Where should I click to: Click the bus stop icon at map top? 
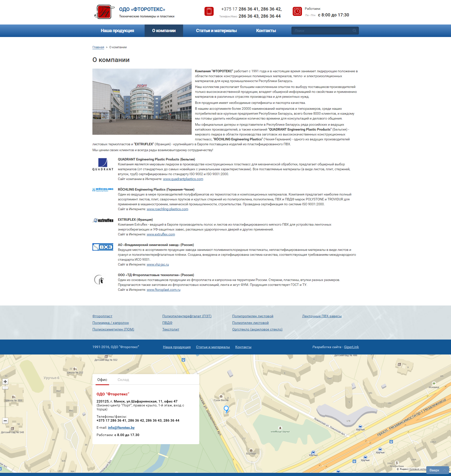point(183,360)
